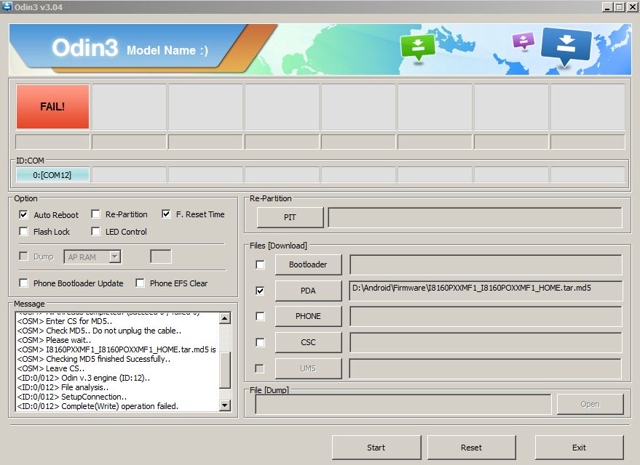Enable the LED Control checkbox
640x465 pixels.
tap(96, 231)
